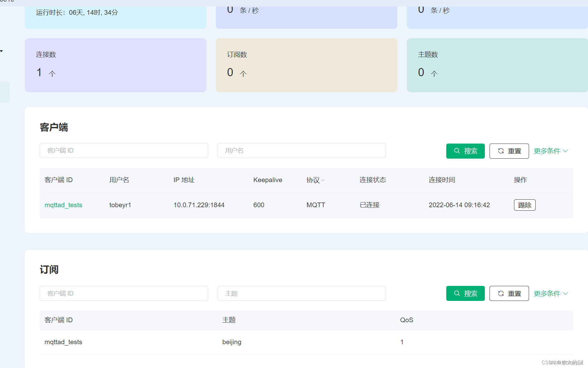This screenshot has height=368, width=588.
Task: Focus the 客户端 ID input in the client section
Action: [124, 150]
